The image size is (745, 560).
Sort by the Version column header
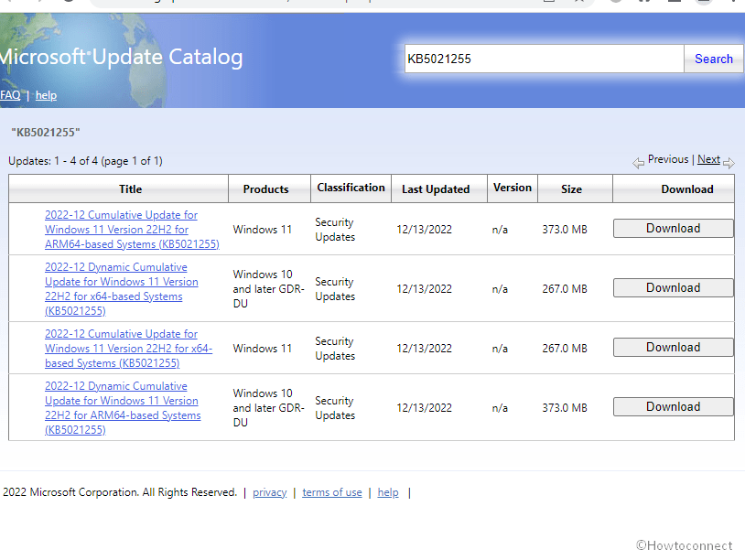[513, 188]
